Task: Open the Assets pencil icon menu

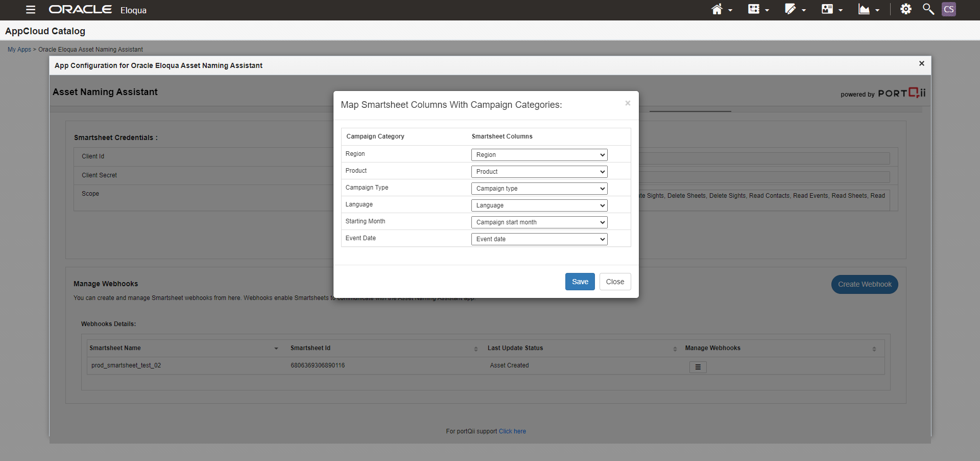Action: click(x=791, y=10)
